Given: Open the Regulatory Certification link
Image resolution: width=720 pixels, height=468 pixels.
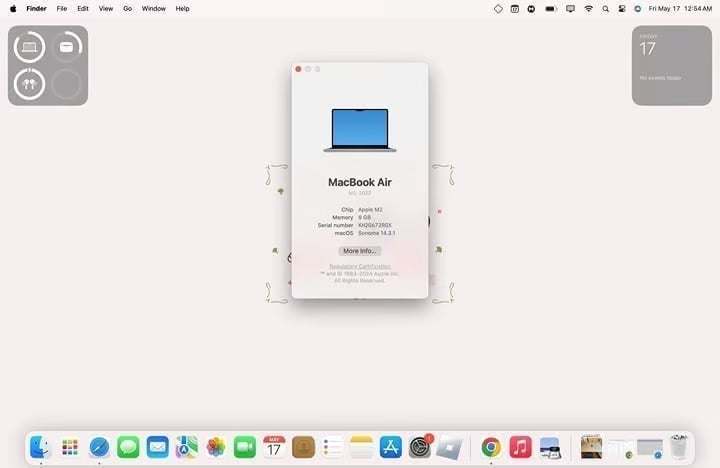Looking at the screenshot, I should (360, 266).
